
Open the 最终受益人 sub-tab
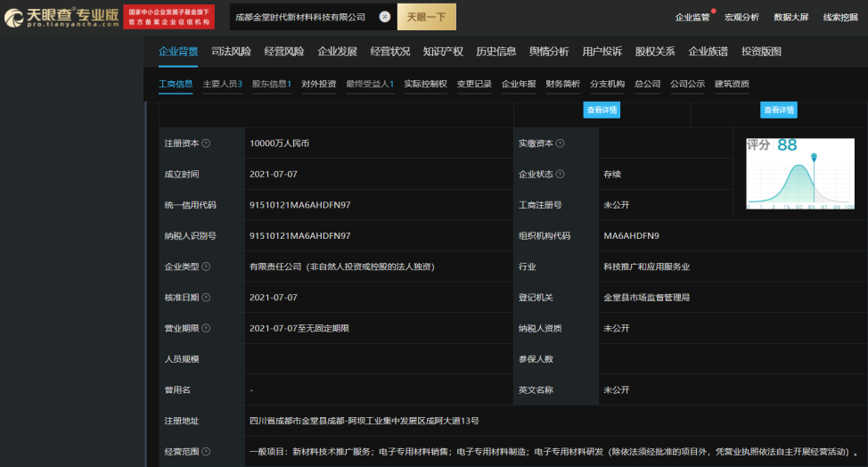click(370, 84)
